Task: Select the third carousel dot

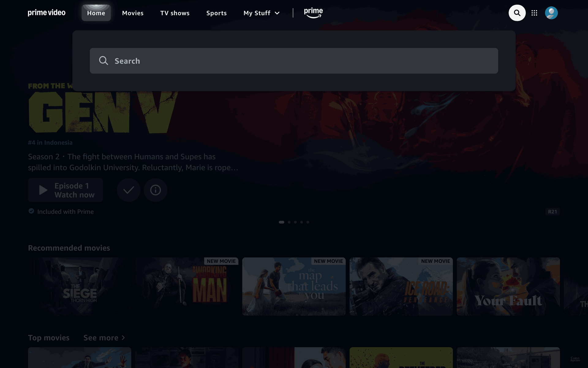Action: (295, 222)
